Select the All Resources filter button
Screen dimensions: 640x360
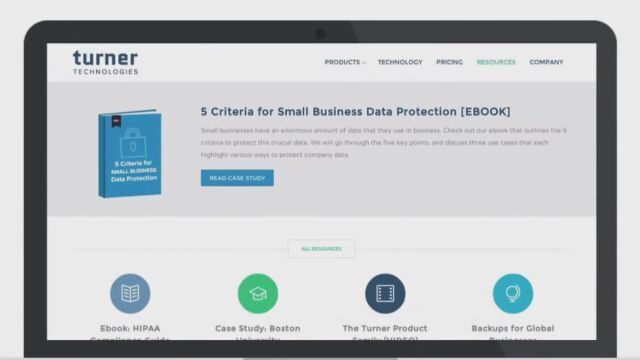tap(322, 249)
